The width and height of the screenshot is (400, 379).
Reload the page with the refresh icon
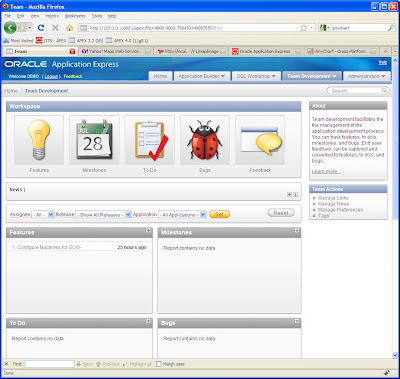pyautogui.click(x=41, y=28)
